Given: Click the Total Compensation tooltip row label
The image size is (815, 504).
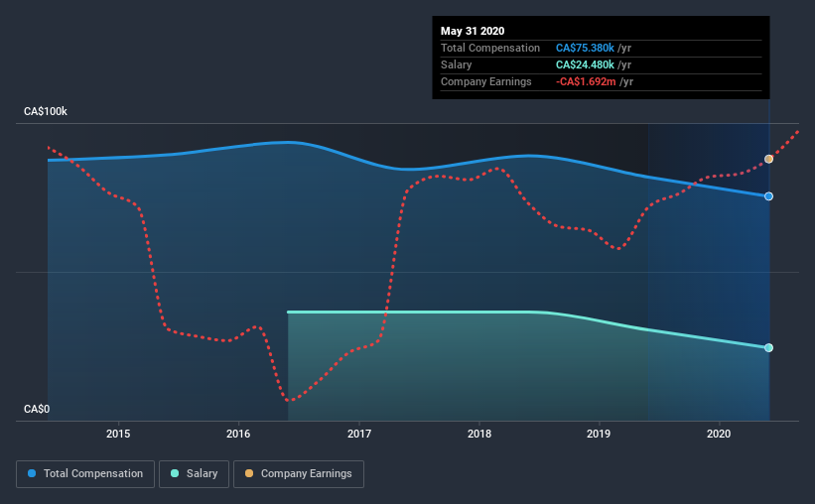Looking at the screenshot, I should [x=490, y=48].
